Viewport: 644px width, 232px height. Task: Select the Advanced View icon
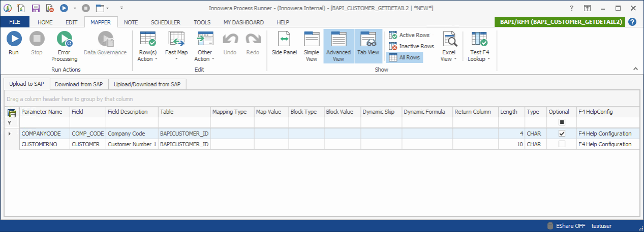click(339, 46)
